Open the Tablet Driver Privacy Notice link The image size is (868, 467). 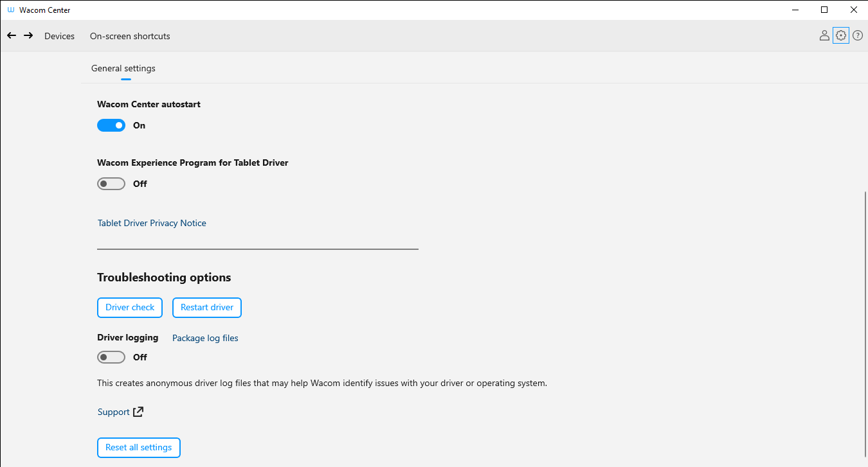(152, 224)
